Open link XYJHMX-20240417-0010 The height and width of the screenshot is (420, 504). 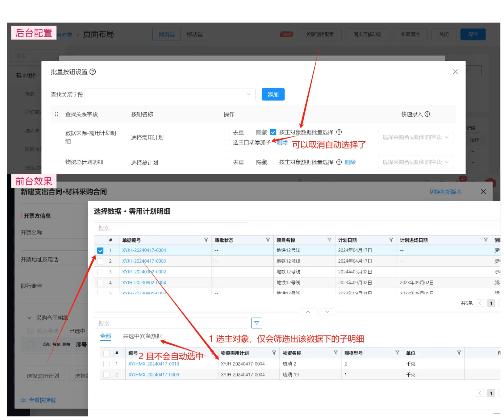pyautogui.click(x=153, y=364)
